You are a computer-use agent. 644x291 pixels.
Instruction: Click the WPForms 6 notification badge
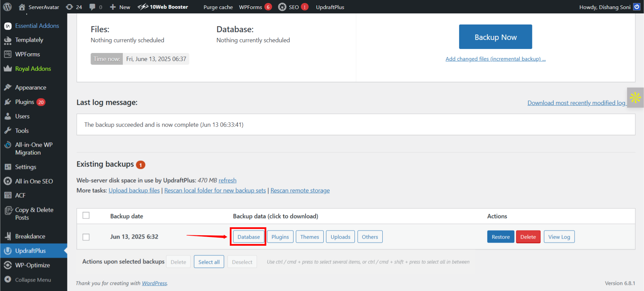pyautogui.click(x=268, y=7)
